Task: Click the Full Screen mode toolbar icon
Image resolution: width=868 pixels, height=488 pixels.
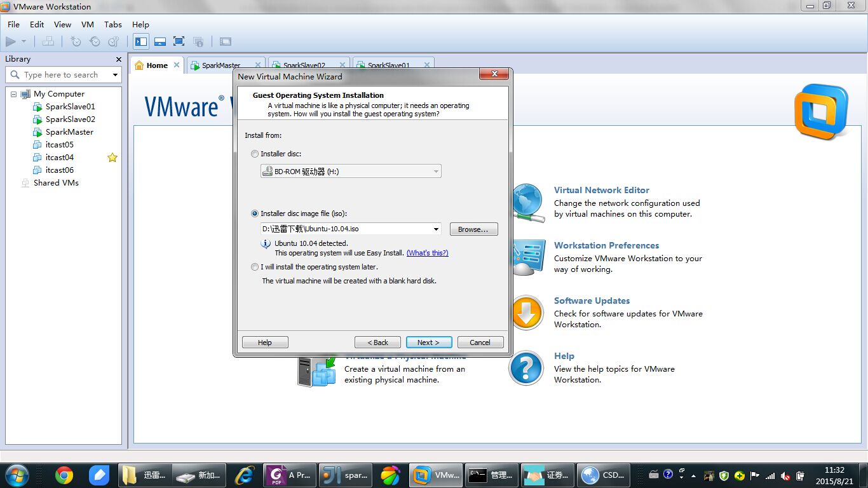Action: tap(179, 42)
